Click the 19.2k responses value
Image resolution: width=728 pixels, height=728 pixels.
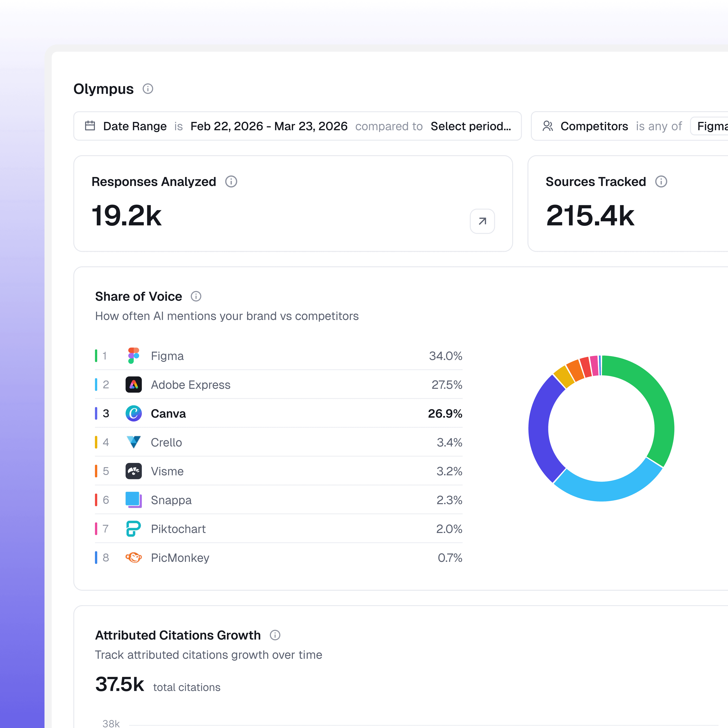pos(127,216)
